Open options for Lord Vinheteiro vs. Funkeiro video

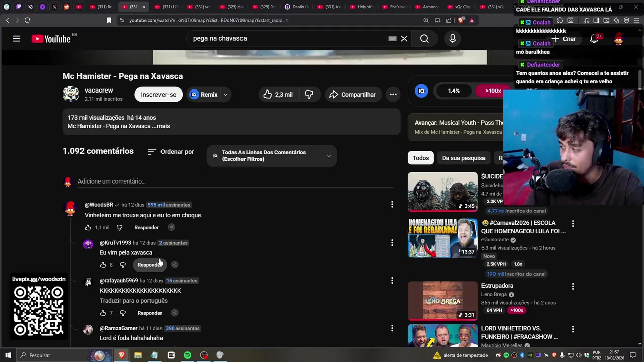tap(573, 329)
